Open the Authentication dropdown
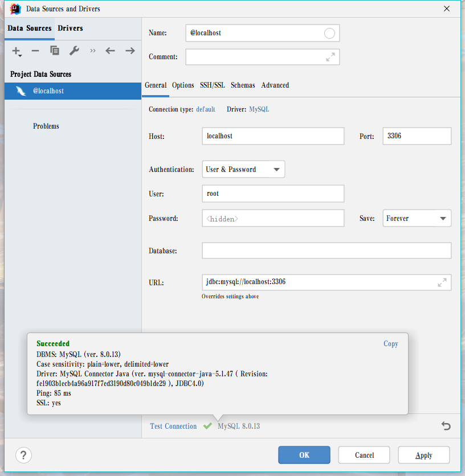Viewport: 465px width, 476px height. click(243, 170)
